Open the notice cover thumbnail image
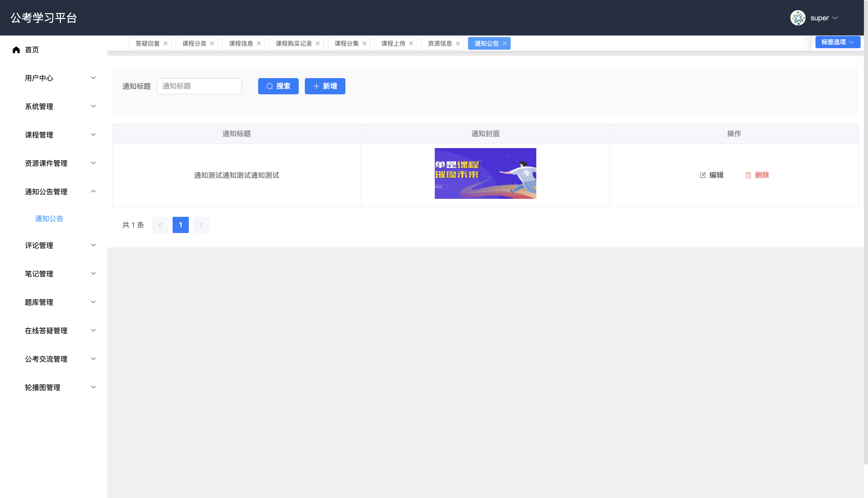Viewport: 868px width, 498px height. (485, 173)
